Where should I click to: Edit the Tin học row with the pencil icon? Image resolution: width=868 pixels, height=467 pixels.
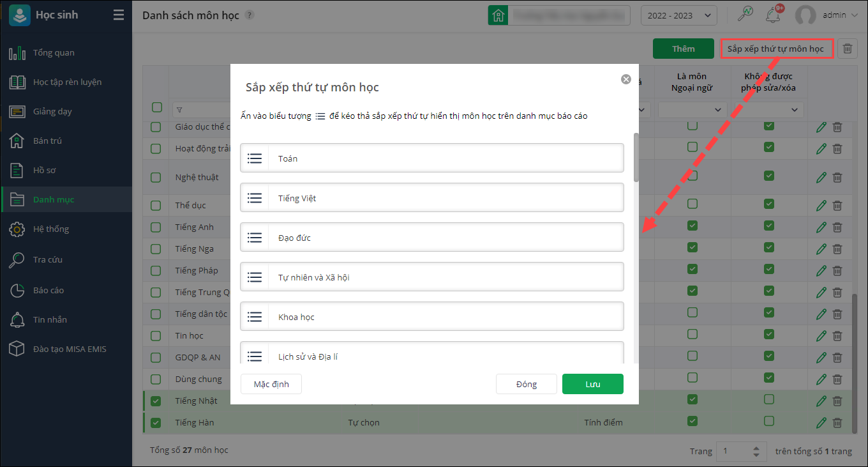click(821, 335)
